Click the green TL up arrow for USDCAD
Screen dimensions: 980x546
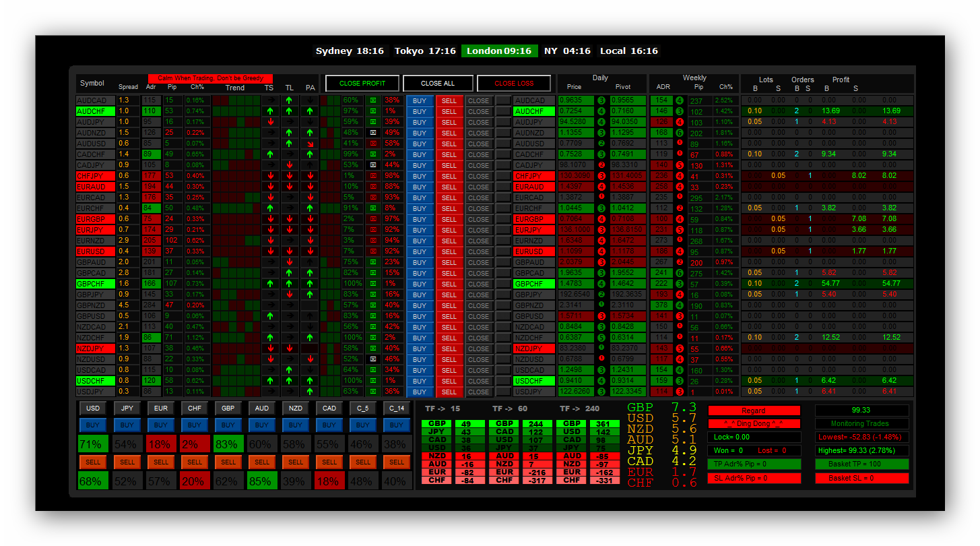pos(290,370)
